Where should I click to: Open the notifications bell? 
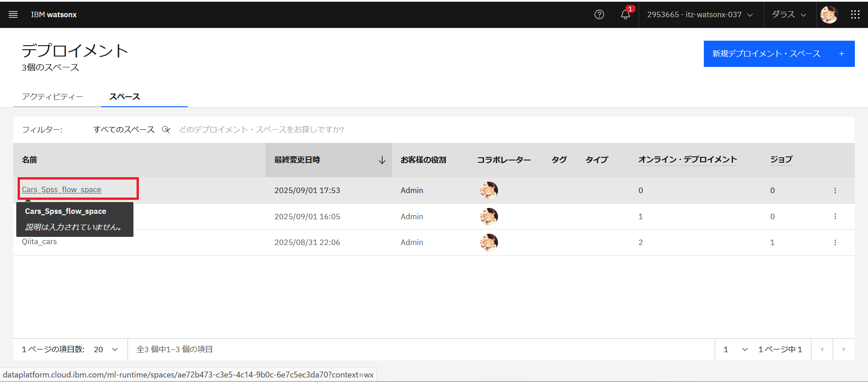tap(626, 14)
